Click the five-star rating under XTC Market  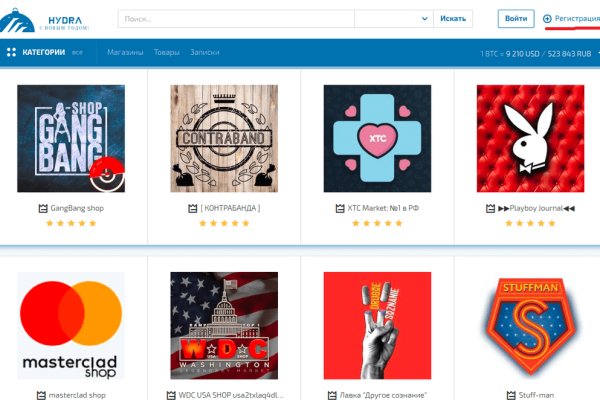[x=377, y=223]
